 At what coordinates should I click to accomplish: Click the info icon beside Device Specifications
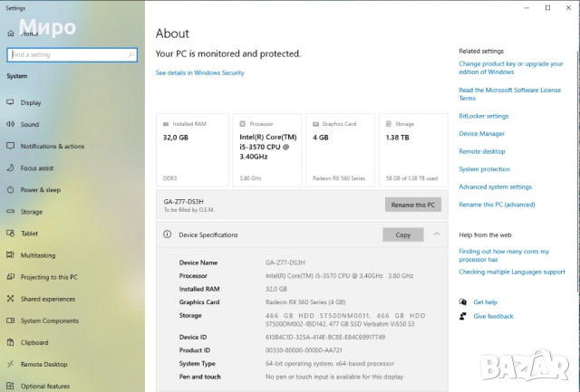pyautogui.click(x=167, y=234)
